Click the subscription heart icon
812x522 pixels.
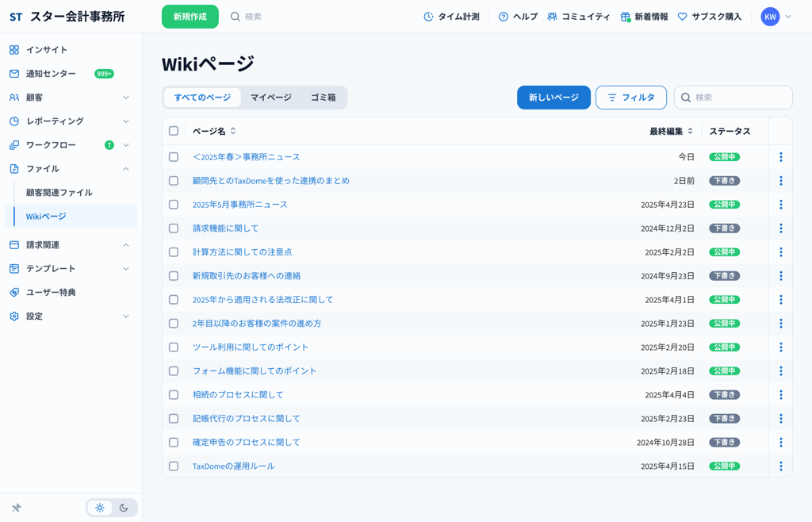682,17
